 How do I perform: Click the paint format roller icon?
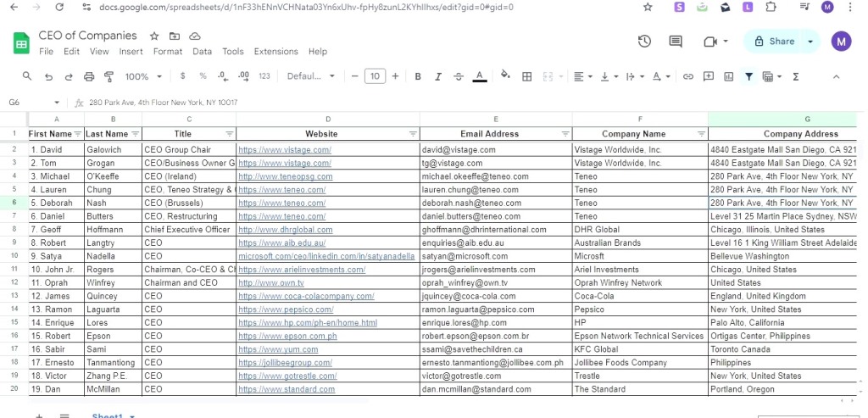109,76
